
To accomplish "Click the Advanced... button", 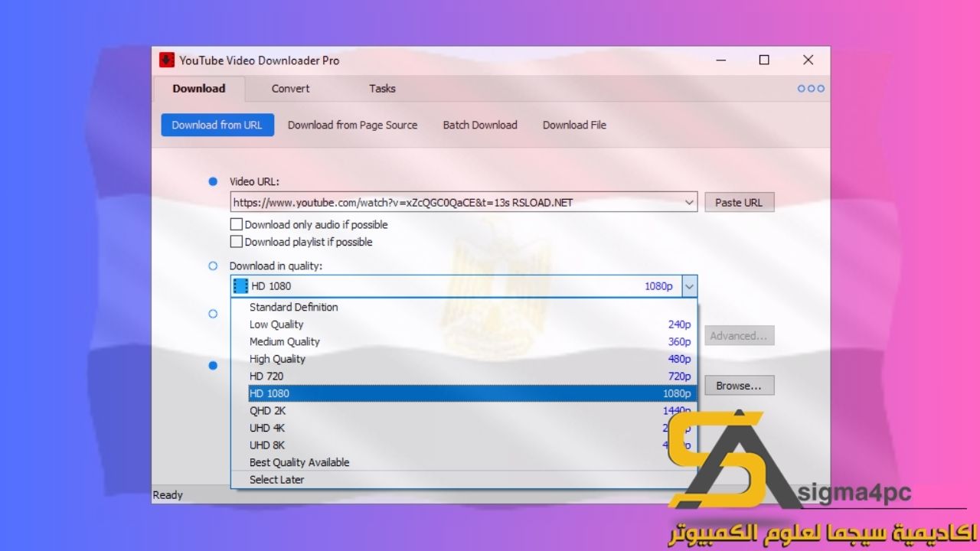I will click(x=738, y=335).
